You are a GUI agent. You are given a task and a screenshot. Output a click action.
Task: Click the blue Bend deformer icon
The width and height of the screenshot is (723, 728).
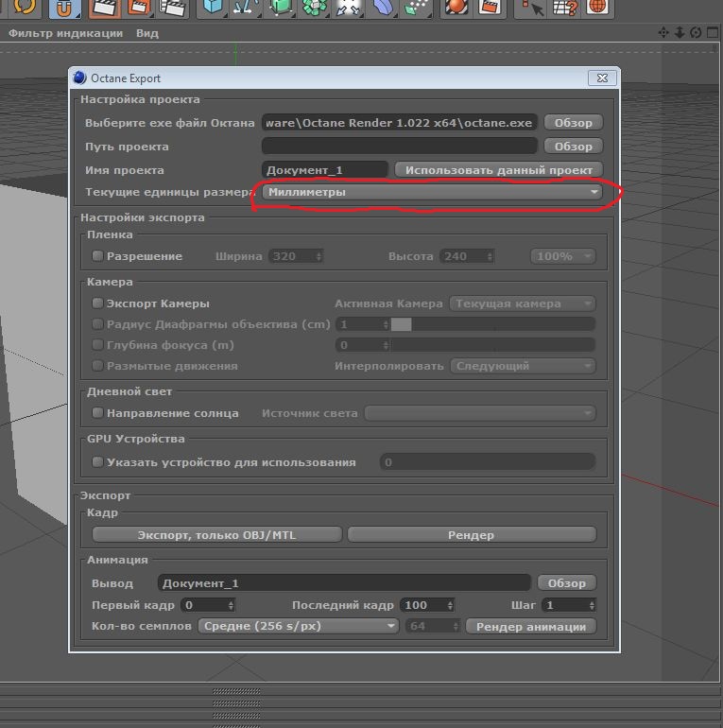pos(383,8)
